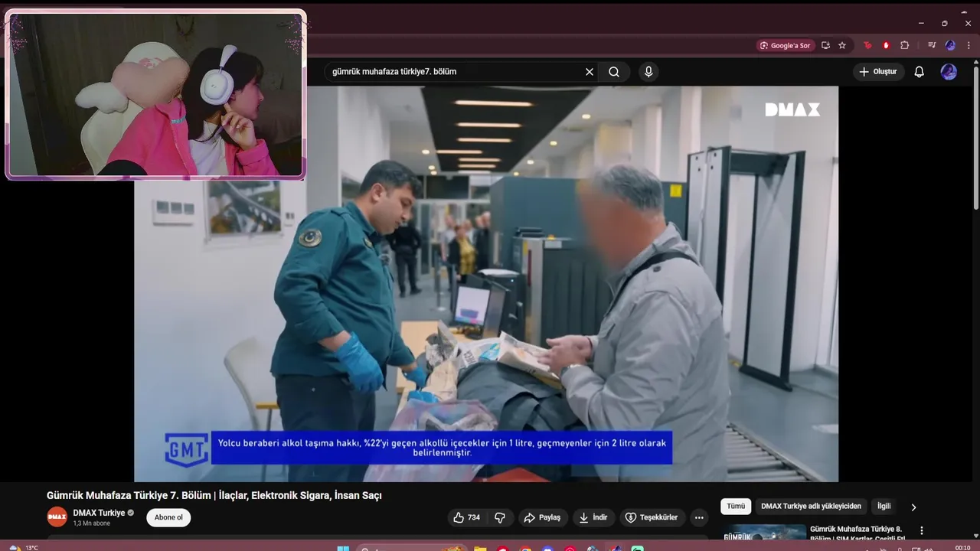Open the Chrome three-dot menu
980x551 pixels.
tap(969, 45)
